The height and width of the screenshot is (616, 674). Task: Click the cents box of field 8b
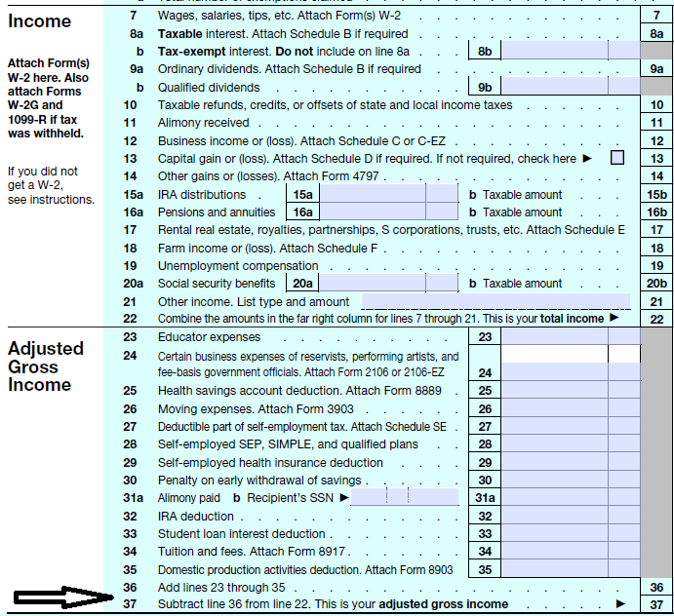click(624, 51)
